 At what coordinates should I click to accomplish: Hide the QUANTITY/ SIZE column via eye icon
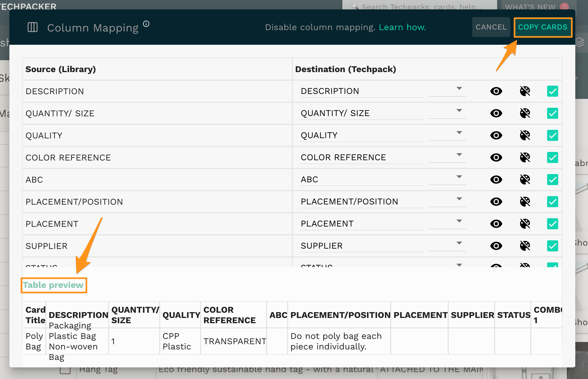(x=496, y=113)
